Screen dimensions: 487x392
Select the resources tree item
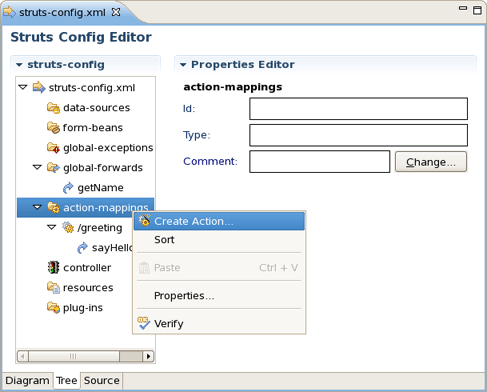pyautogui.click(x=88, y=288)
